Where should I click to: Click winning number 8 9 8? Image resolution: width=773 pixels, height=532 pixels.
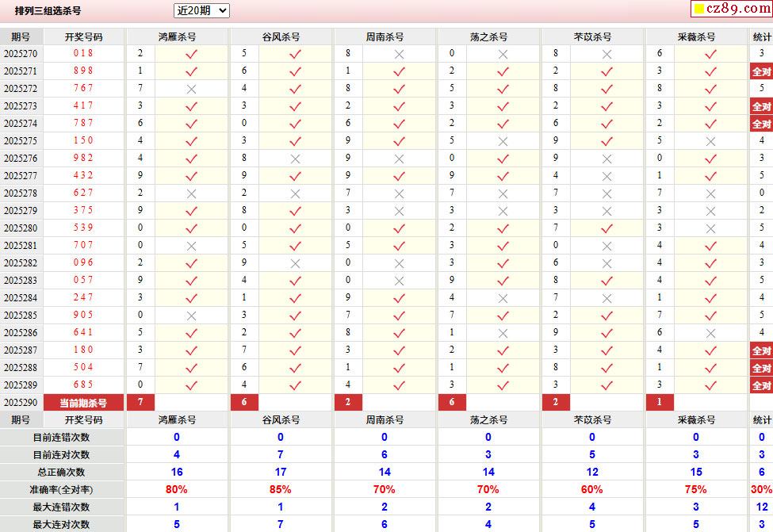click(x=83, y=71)
